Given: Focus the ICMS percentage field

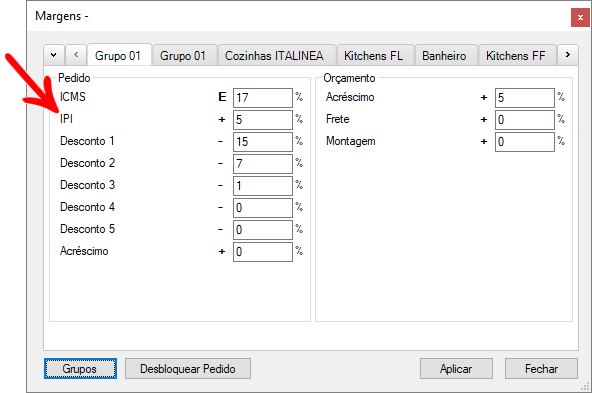Looking at the screenshot, I should click(263, 98).
